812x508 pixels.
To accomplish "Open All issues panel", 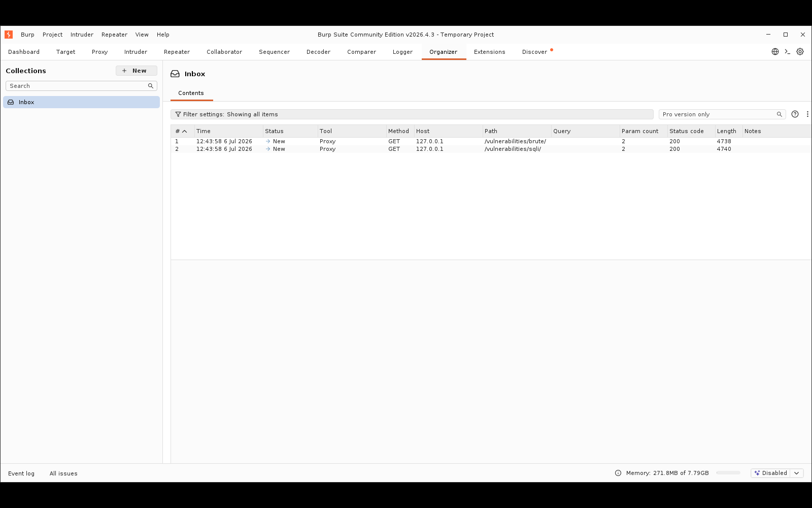I will [63, 473].
